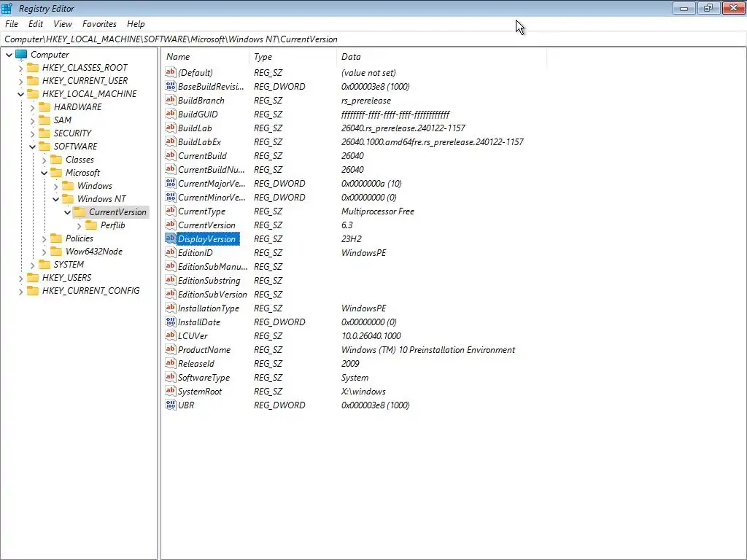Click the (Default) value string icon
This screenshot has width=747, height=560.
(171, 72)
